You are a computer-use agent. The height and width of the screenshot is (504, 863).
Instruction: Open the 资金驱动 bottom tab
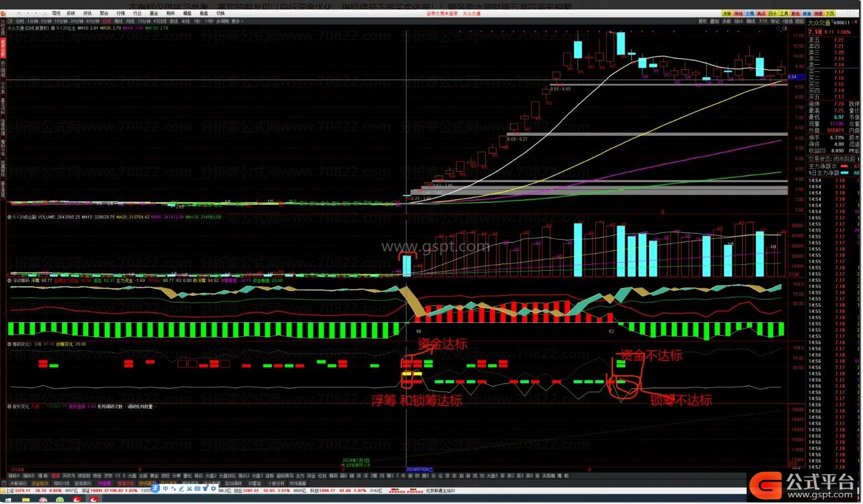[39, 484]
